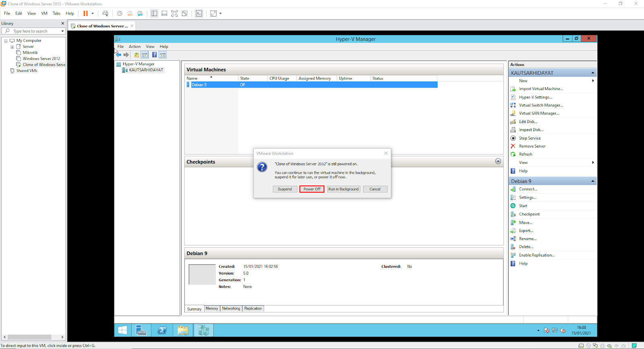
Task: Switch to the Memory tab
Action: [212, 308]
